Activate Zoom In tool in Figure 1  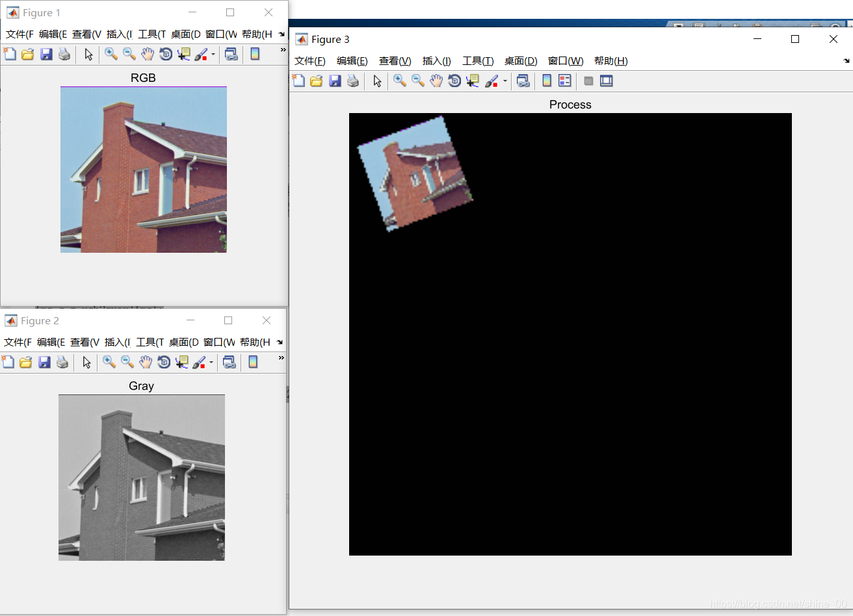click(111, 54)
